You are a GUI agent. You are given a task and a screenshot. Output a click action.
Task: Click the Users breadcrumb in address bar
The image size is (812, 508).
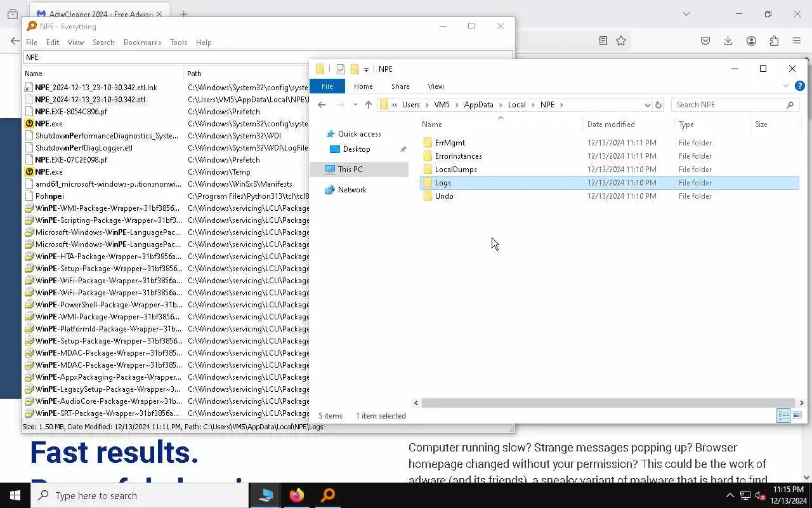410,105
